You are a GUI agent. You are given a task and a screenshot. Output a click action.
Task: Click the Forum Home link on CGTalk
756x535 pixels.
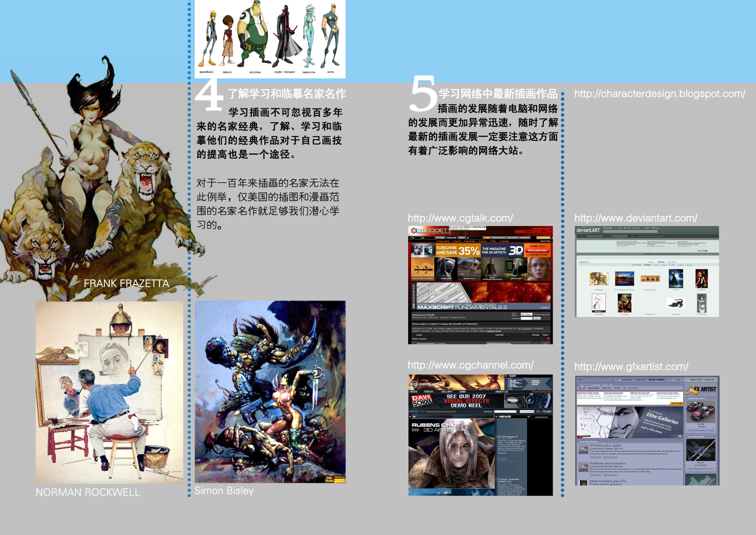pos(444,242)
